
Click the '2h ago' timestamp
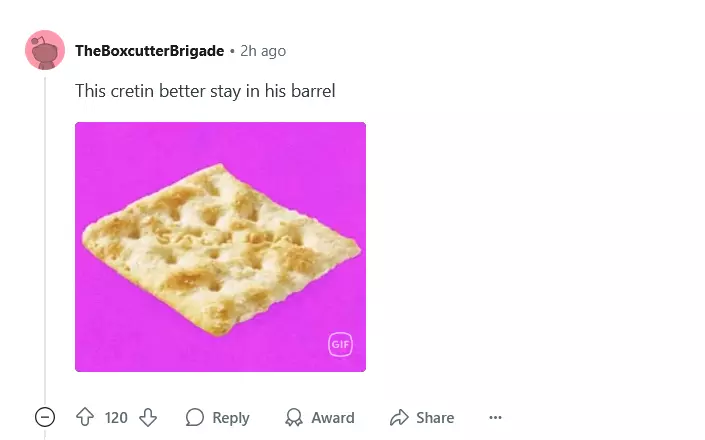263,51
